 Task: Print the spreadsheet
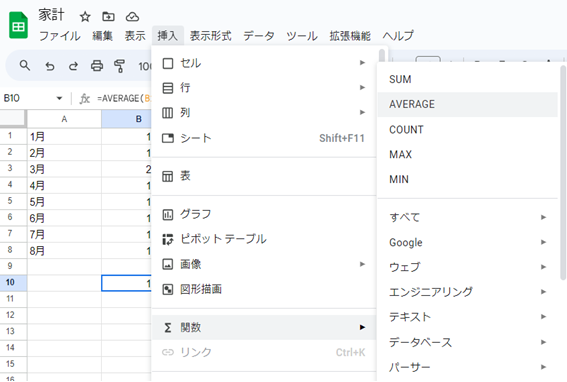pyautogui.click(x=97, y=66)
